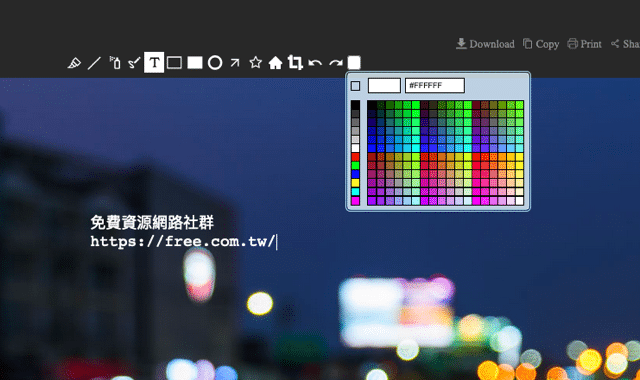This screenshot has height=380, width=640.
Task: Pick black from the left color strip
Action: 356,105
